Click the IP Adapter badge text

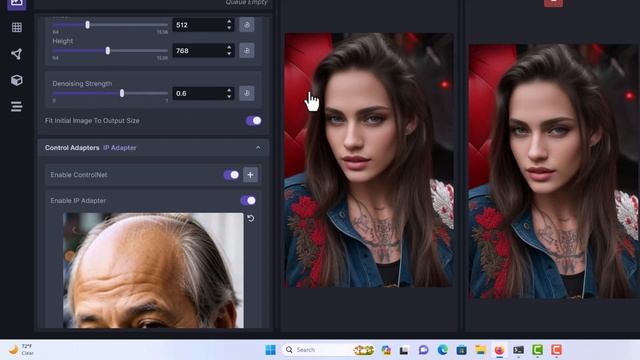[120, 148]
